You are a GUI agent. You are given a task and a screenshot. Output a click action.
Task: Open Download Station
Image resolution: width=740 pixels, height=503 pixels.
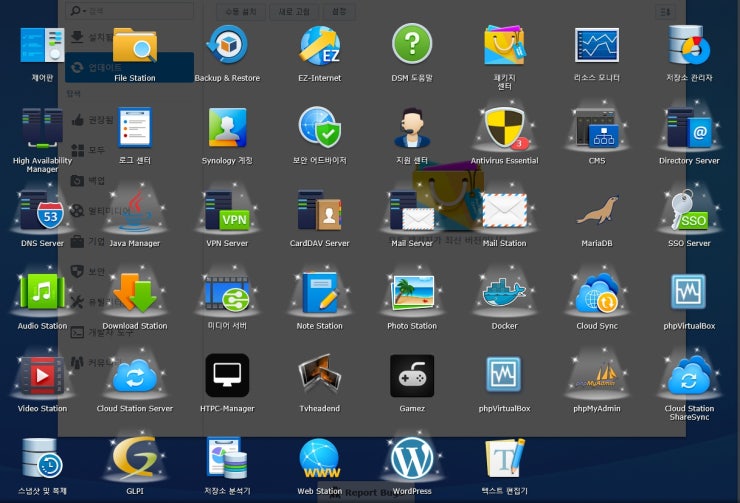pyautogui.click(x=135, y=293)
